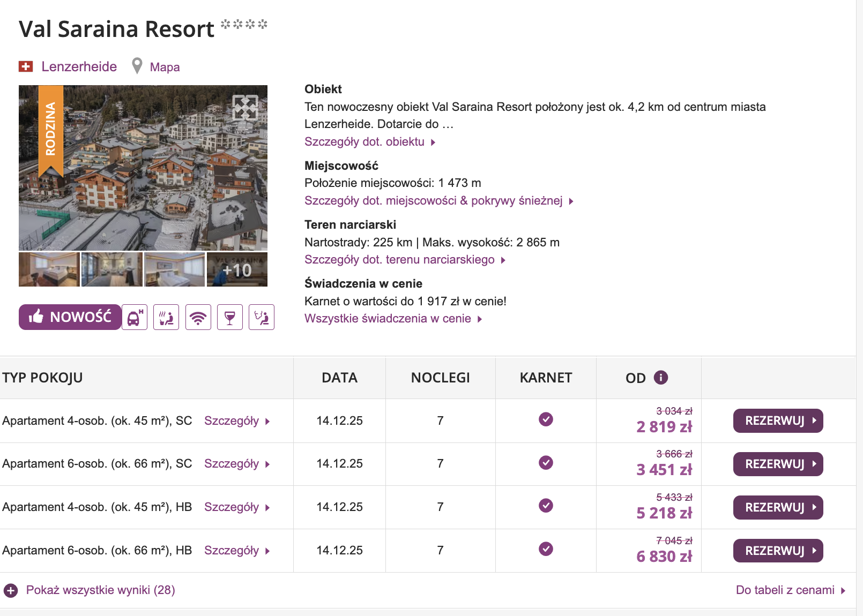The width and height of the screenshot is (863, 616).
Task: Open fullscreen gallery via expand icon
Action: click(x=245, y=107)
